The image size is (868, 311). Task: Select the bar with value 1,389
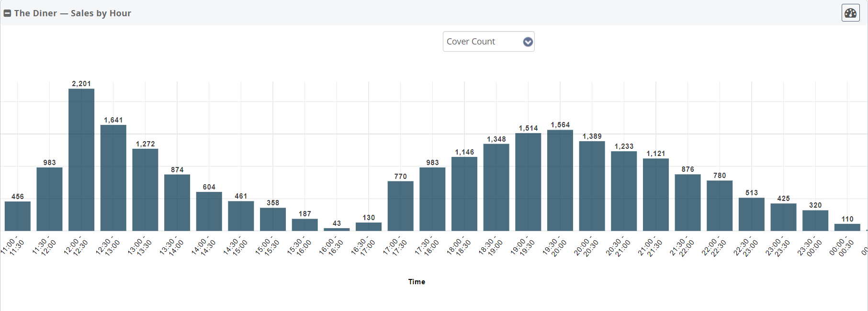tap(592, 186)
